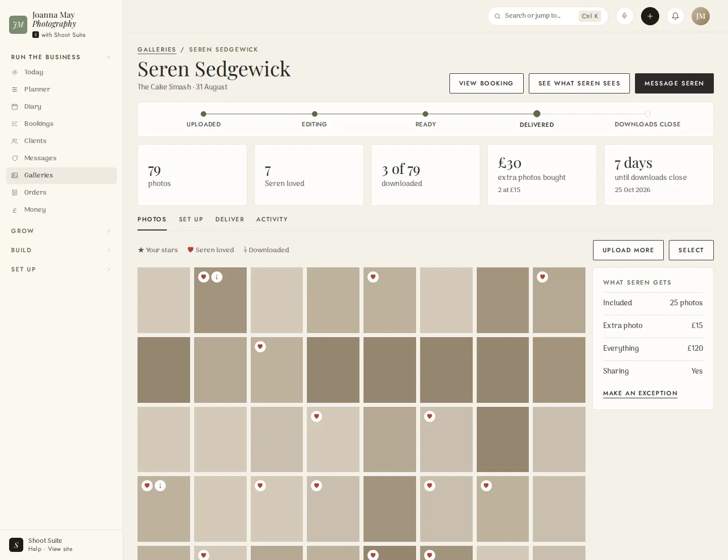
Task: Open the Help link in sidebar footer
Action: [x=35, y=549]
